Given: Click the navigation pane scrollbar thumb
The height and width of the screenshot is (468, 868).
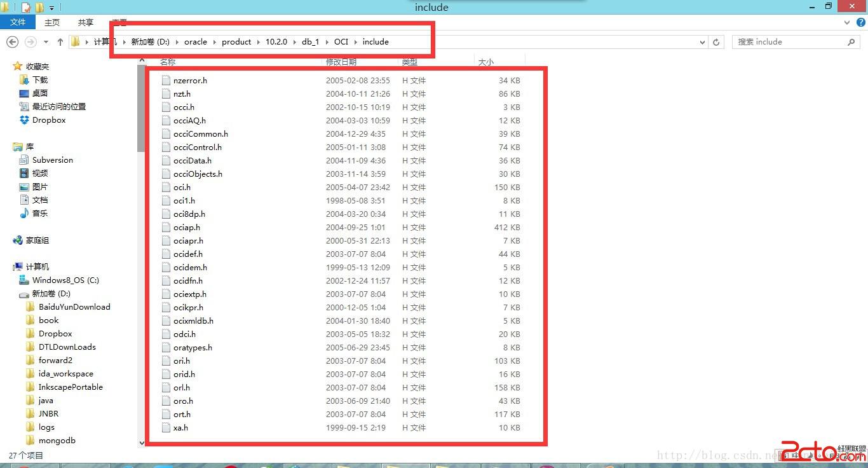Looking at the screenshot, I should pyautogui.click(x=141, y=109).
